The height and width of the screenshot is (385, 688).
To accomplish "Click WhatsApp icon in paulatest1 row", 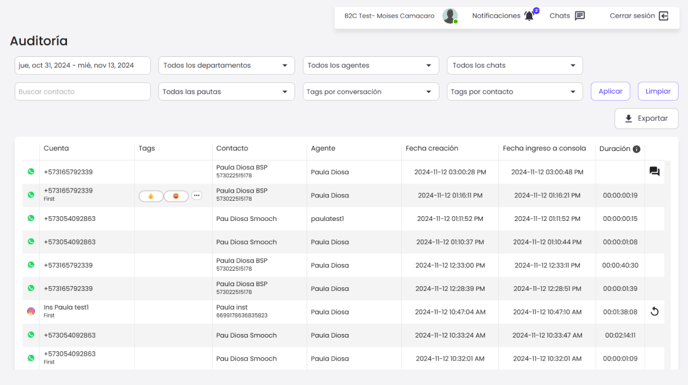I will [31, 218].
